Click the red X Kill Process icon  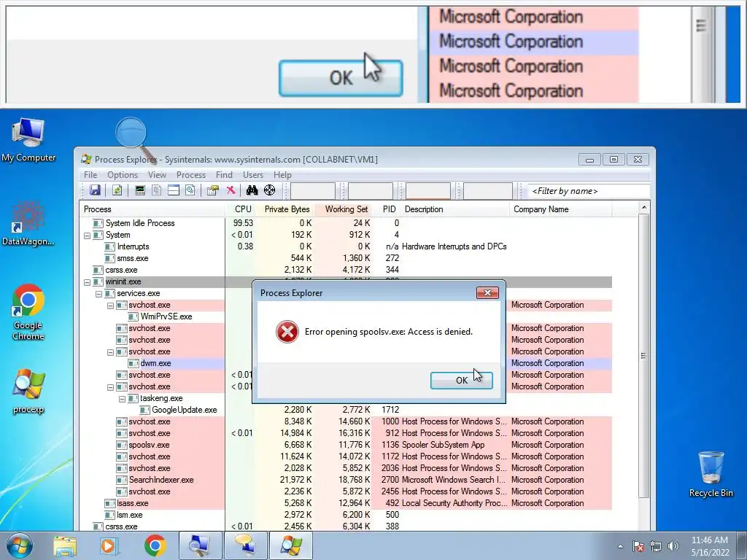pos(231,190)
